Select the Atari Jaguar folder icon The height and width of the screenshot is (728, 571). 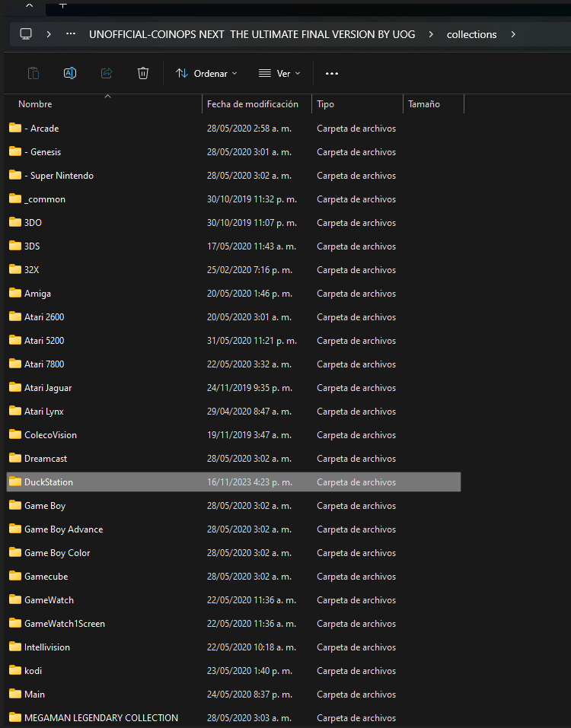(x=15, y=387)
